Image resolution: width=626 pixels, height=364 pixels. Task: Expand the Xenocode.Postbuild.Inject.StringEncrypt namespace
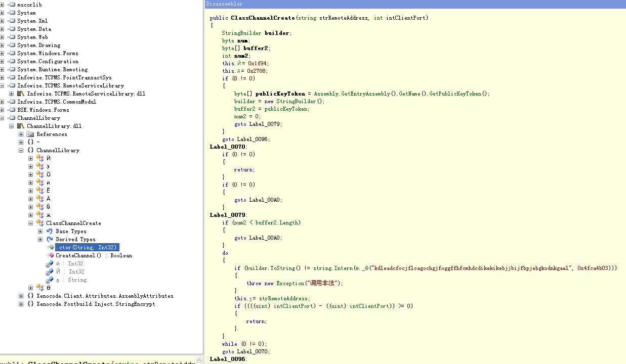coord(21,304)
